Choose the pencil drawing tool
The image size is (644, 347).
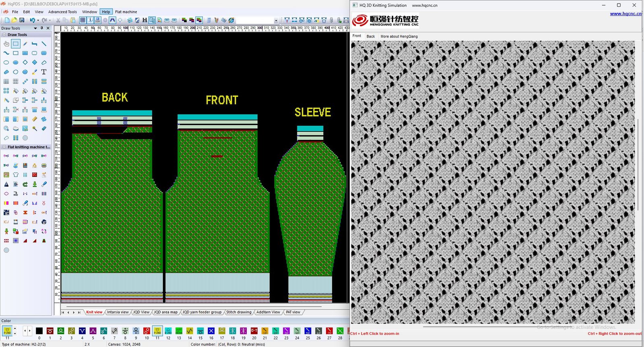click(25, 44)
